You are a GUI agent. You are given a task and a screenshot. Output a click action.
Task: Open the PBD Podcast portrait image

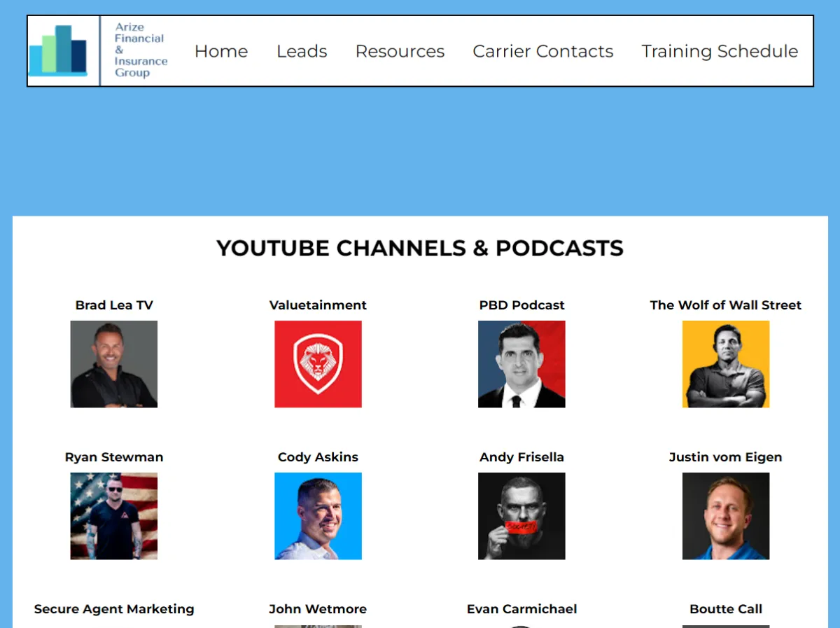(521, 364)
